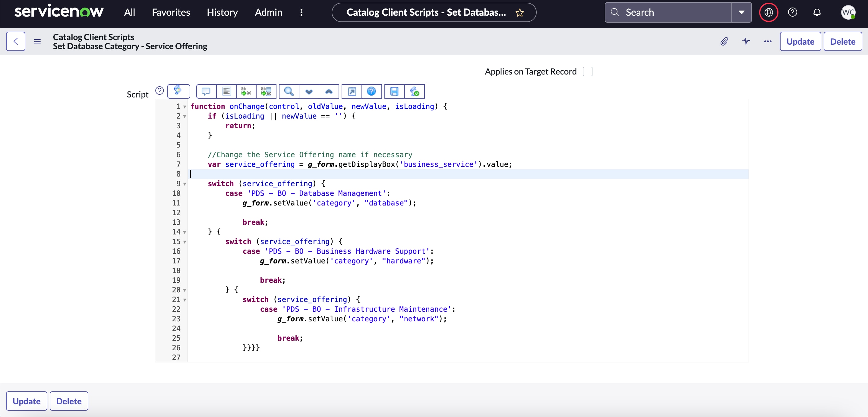Click the back arrow button

click(x=15, y=41)
